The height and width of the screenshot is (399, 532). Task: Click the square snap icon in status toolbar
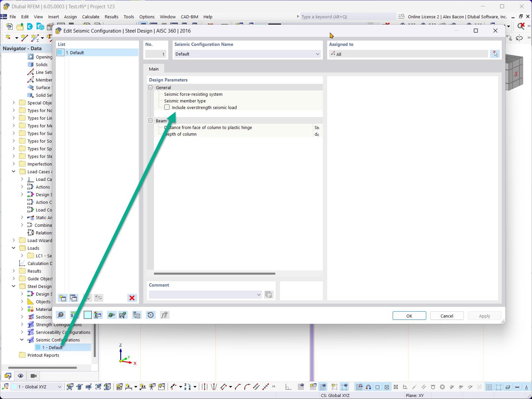pos(377,387)
